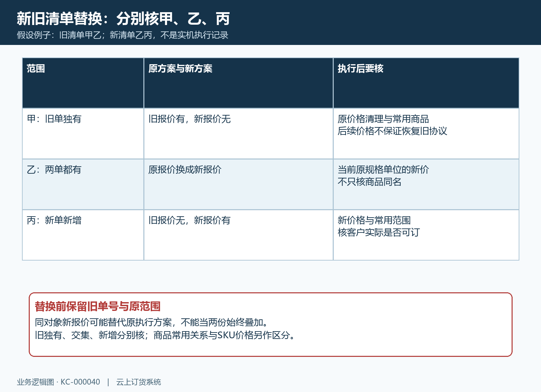Click the title 新旧清单替换：分别核甲、乙、丙
The image size is (541, 392).
(x=123, y=19)
